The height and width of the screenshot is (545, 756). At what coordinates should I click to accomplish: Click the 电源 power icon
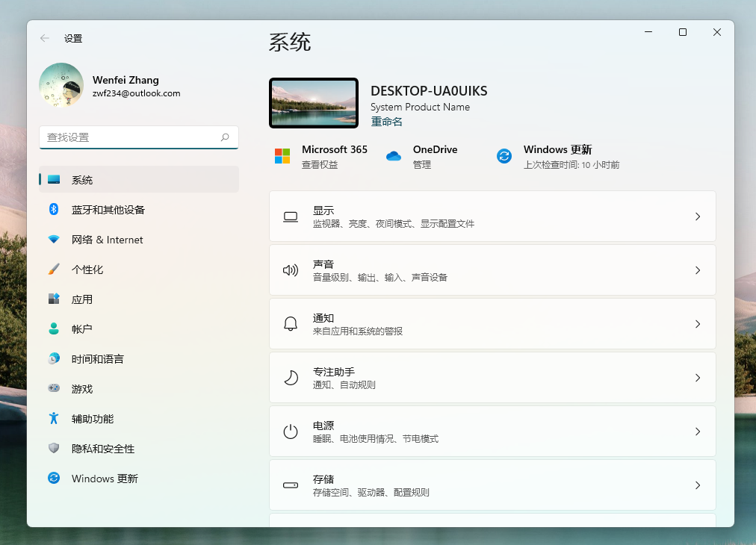point(291,432)
